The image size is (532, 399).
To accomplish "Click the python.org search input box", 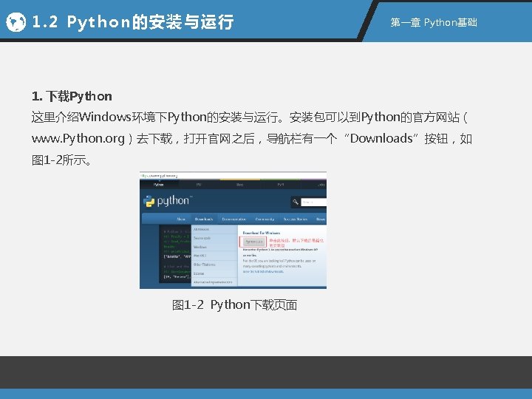I will (313, 202).
